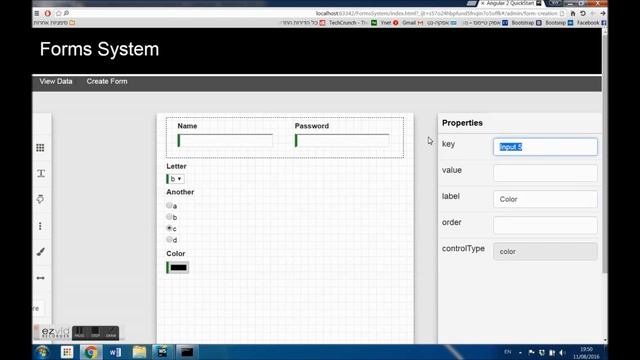Open the Letter dropdown showing b
The width and height of the screenshot is (640, 360).
[176, 179]
